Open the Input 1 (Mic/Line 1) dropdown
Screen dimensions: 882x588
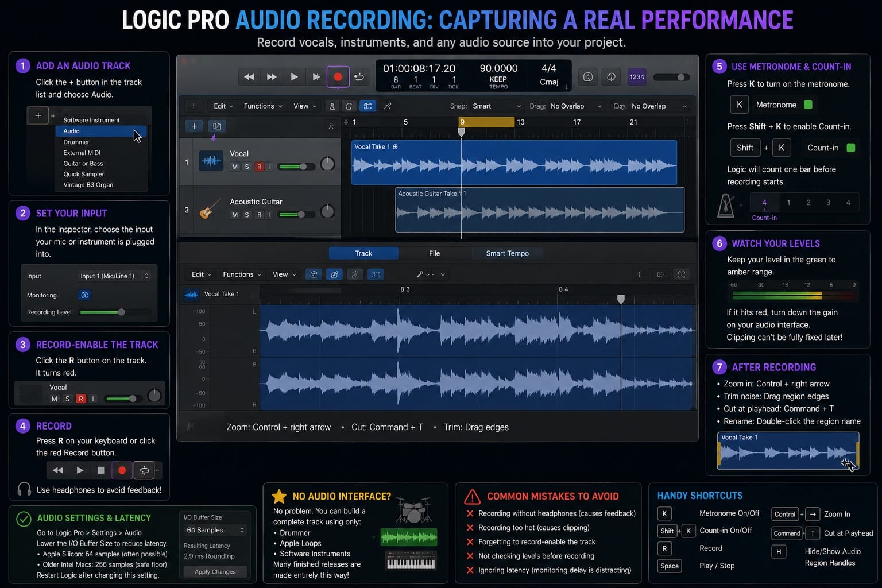[114, 276]
